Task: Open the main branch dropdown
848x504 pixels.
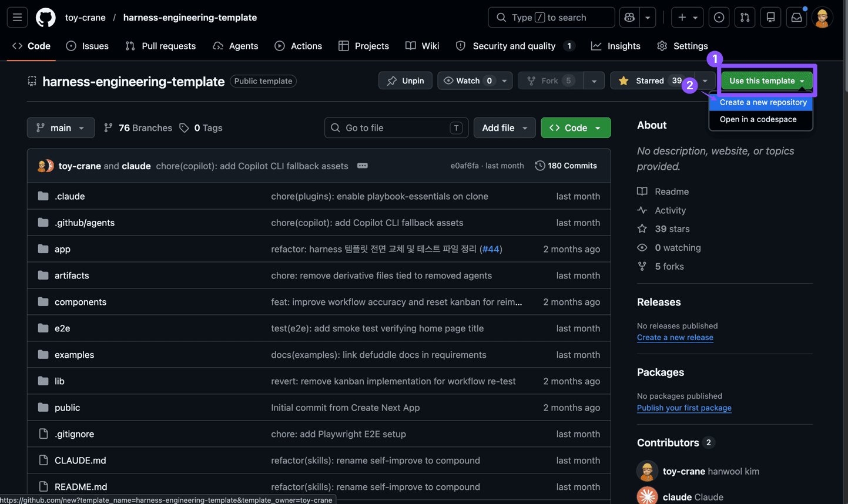Action: click(x=61, y=127)
